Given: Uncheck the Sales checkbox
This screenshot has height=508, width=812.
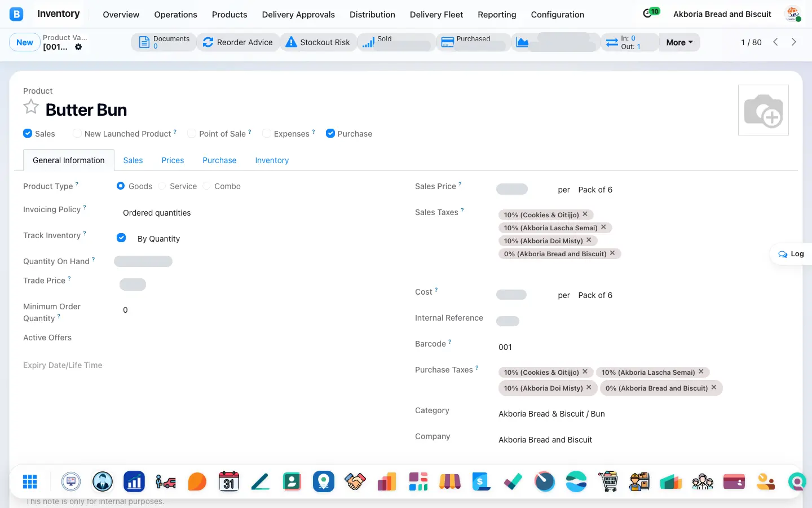Looking at the screenshot, I should (28, 133).
